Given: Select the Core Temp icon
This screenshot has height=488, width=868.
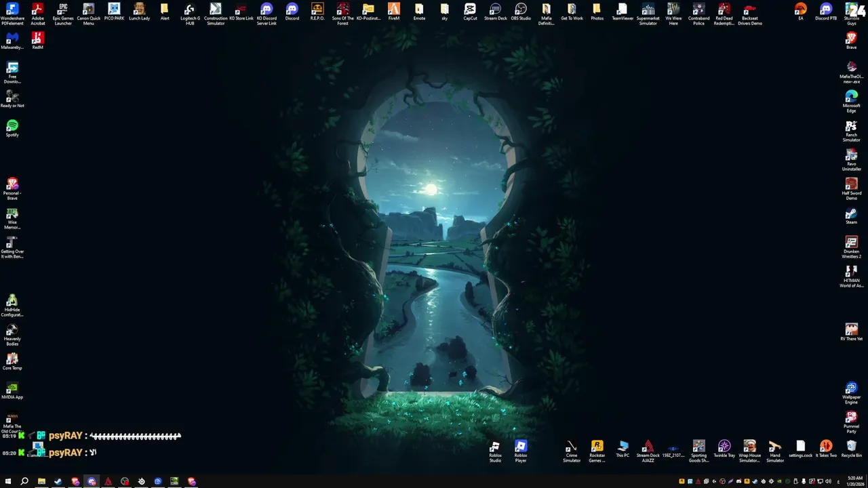Looking at the screenshot, I should click(x=12, y=361).
